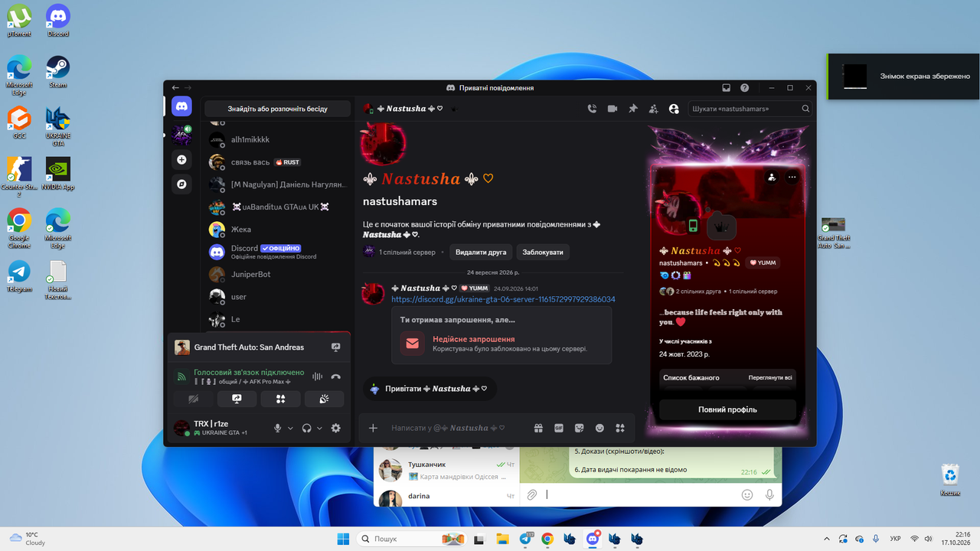Screen dimensions: 980x551
Task: Add a server with the plus icon
Action: pyautogui.click(x=181, y=160)
